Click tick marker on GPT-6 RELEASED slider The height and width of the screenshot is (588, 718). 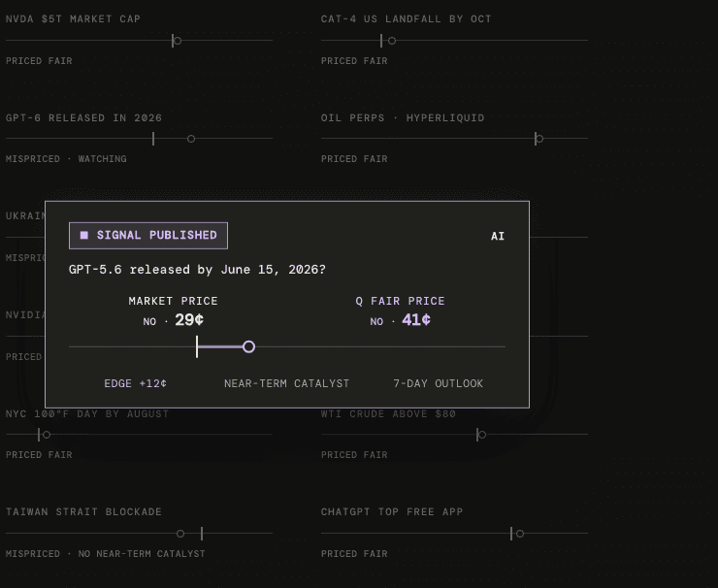tap(153, 139)
